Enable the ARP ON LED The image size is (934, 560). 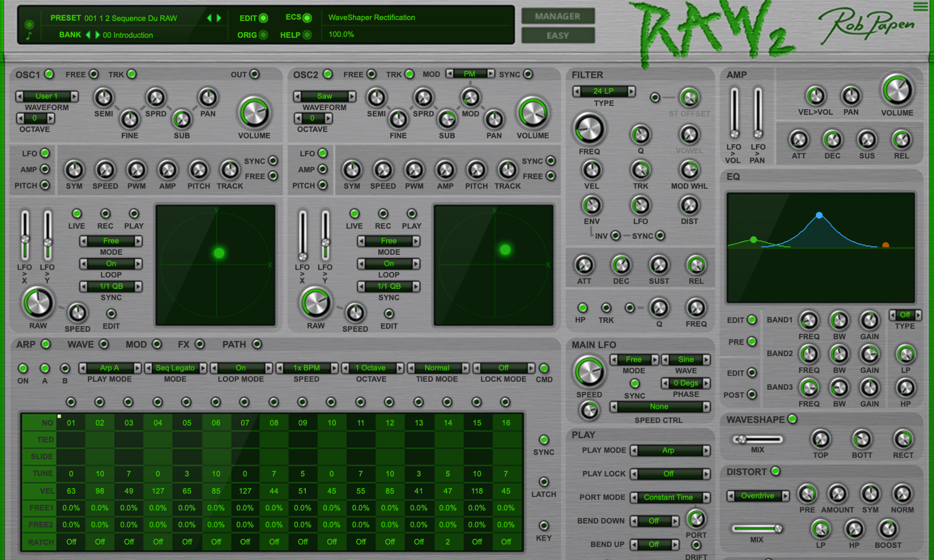point(23,368)
